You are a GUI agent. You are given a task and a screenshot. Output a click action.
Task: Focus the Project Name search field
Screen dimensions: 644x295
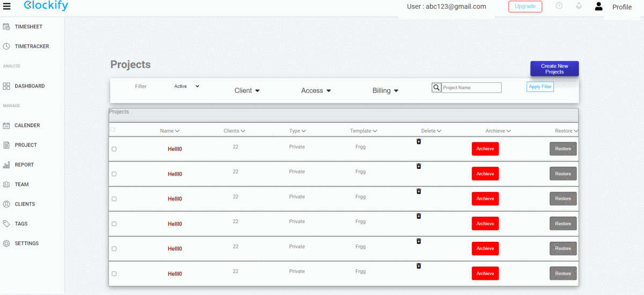[471, 88]
